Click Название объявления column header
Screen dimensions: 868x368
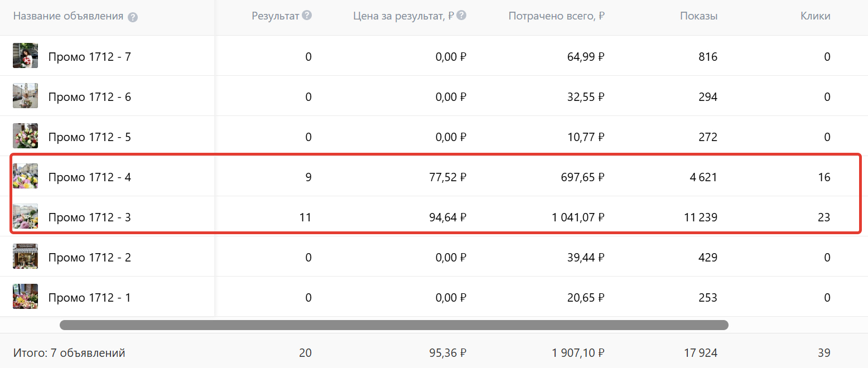68,16
